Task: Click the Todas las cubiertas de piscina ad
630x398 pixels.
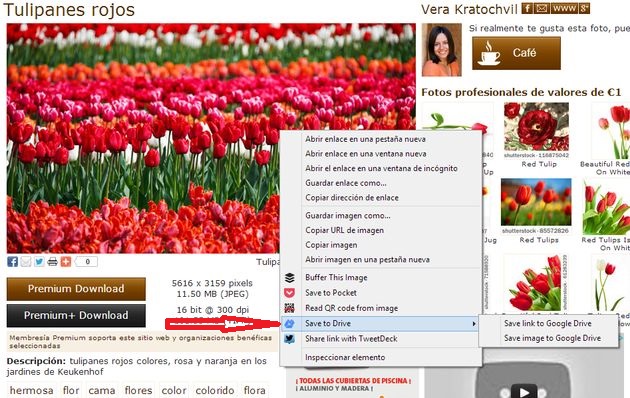Action: (354, 385)
